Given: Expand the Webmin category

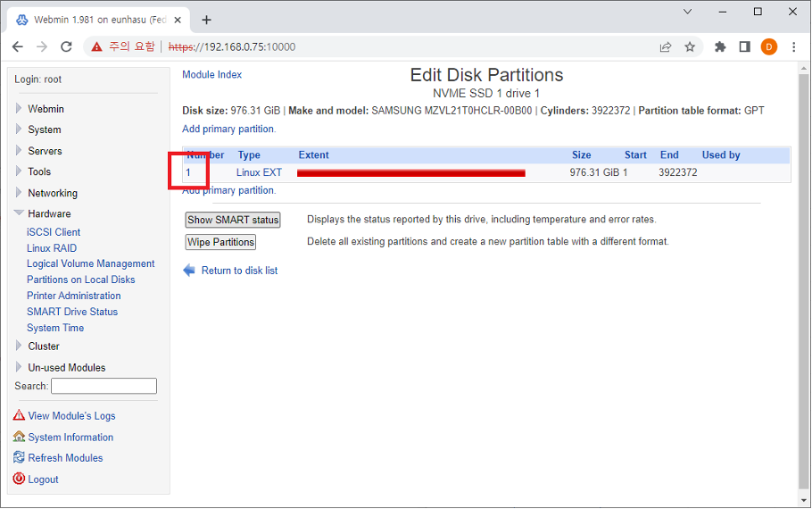Looking at the screenshot, I should [46, 109].
